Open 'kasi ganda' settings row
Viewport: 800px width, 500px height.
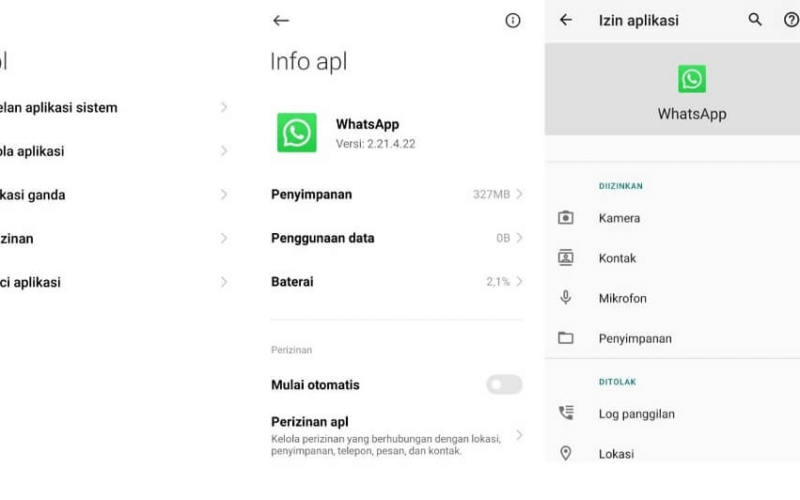[114, 194]
